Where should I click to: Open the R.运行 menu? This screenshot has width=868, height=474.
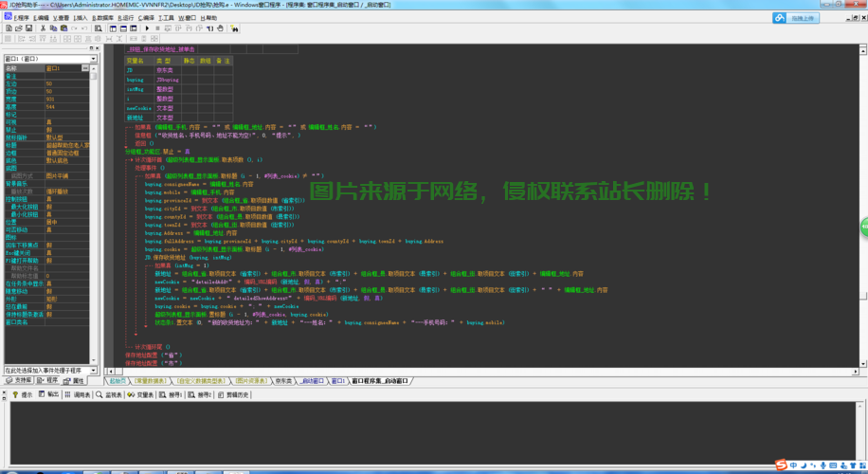pyautogui.click(x=126, y=18)
